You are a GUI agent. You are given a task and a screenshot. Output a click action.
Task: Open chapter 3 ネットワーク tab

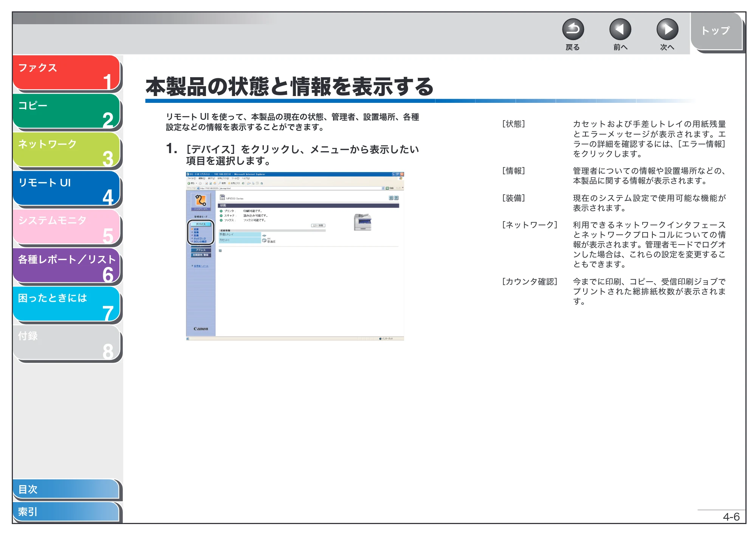coord(67,150)
